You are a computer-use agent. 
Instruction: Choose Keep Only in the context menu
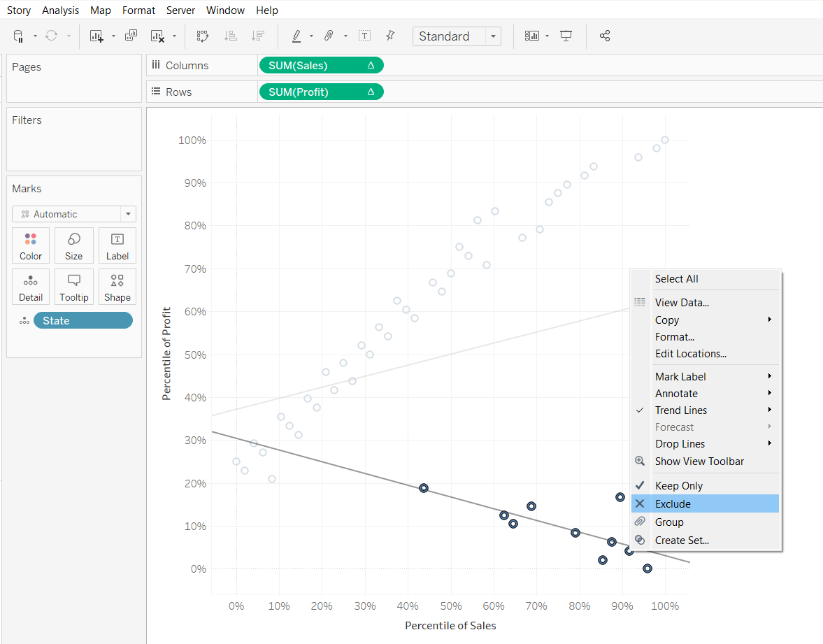click(x=678, y=486)
